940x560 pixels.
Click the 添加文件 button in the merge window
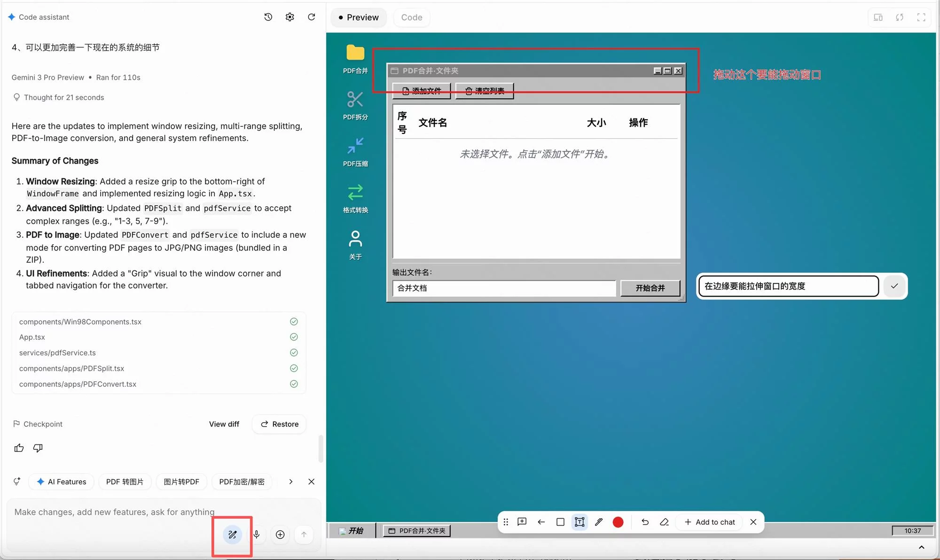pyautogui.click(x=421, y=91)
